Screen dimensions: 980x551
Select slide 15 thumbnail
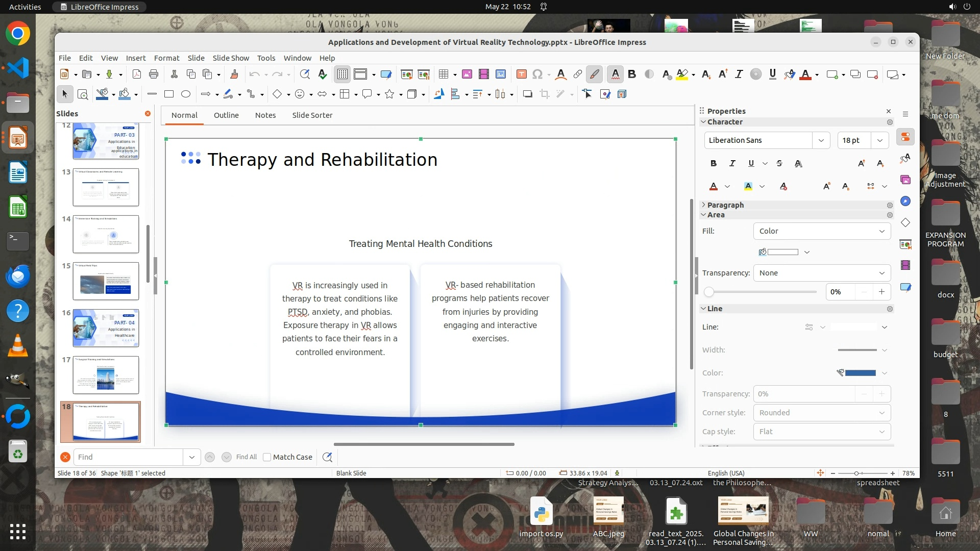(x=106, y=281)
